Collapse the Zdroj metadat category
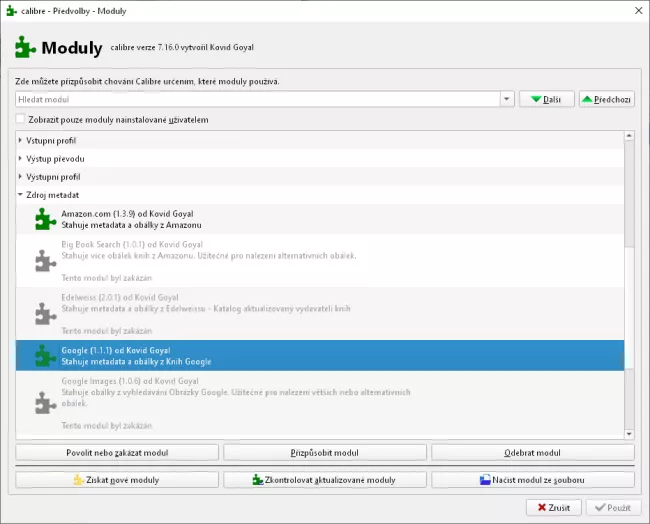 pos(20,195)
